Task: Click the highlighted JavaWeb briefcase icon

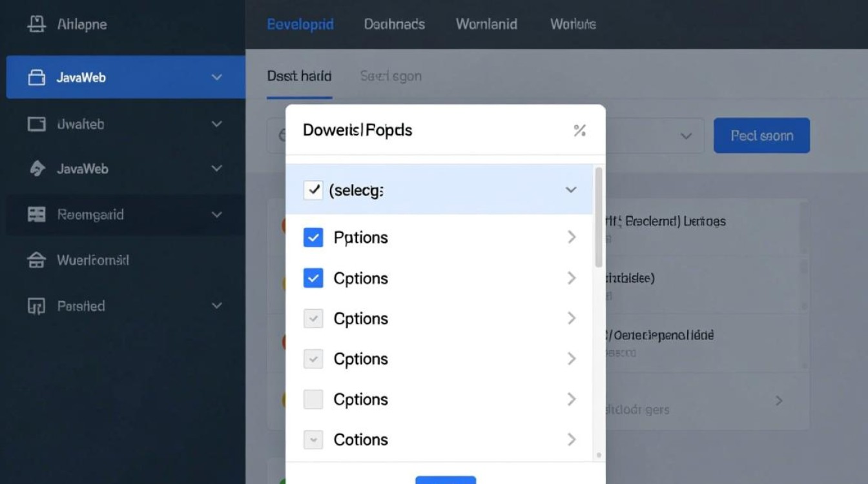Action: (37, 77)
